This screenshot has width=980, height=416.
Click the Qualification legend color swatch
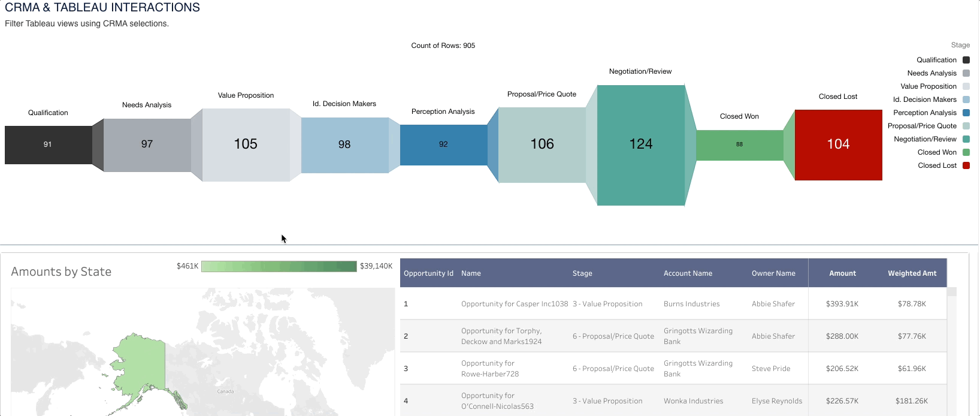pos(966,60)
